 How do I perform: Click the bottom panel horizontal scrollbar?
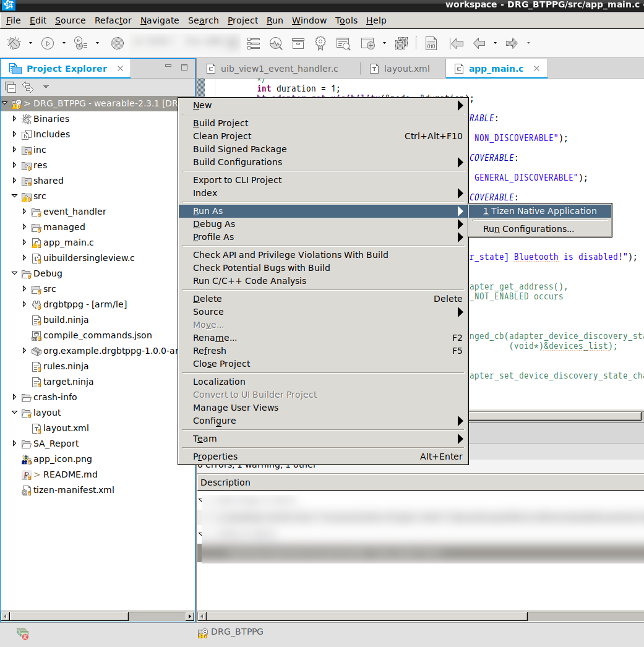pyautogui.click(x=367, y=617)
